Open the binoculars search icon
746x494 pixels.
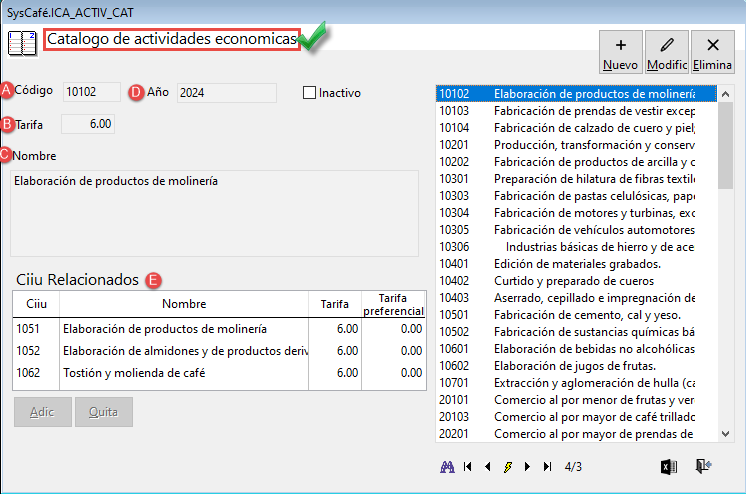point(447,467)
